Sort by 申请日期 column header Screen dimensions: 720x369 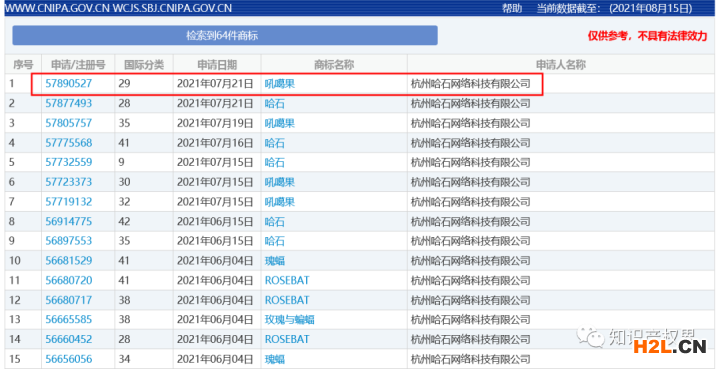click(217, 65)
